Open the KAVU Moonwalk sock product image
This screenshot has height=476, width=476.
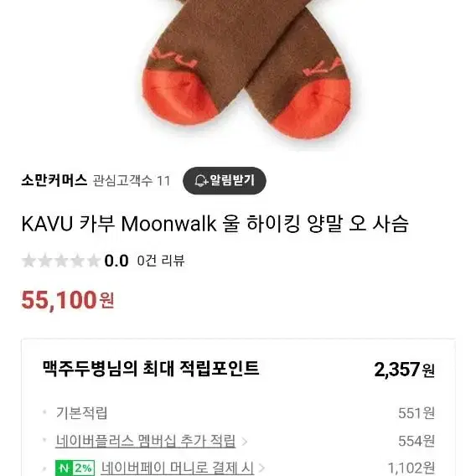(246, 70)
